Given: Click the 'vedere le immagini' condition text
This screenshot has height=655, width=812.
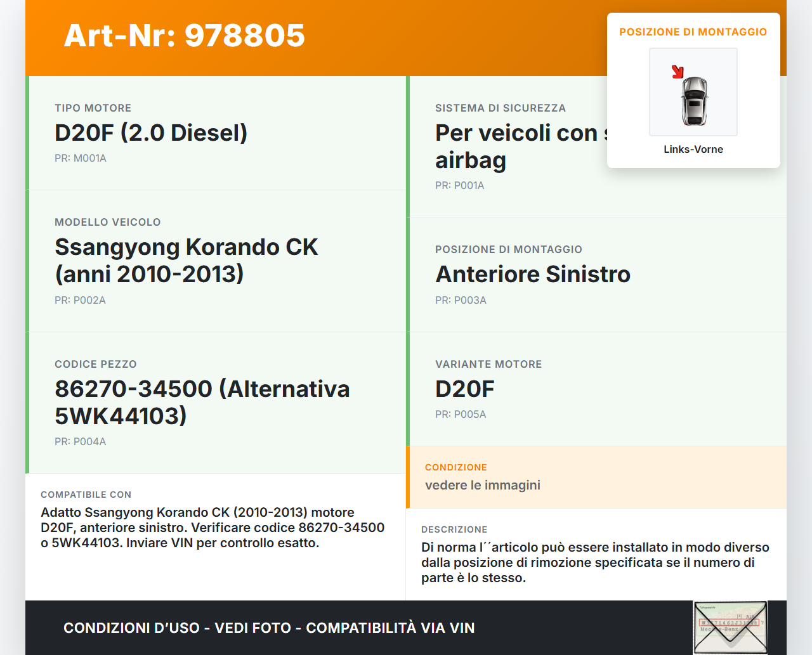Looking at the screenshot, I should point(483,485).
